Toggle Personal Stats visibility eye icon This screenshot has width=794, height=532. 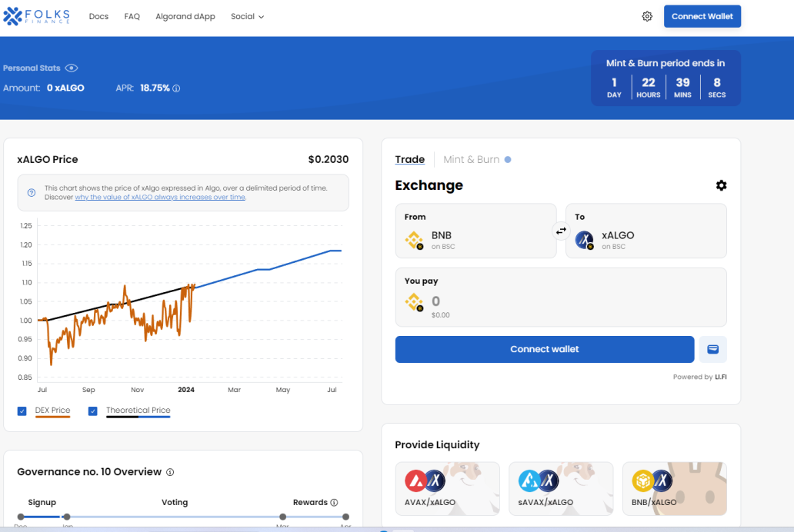(x=72, y=68)
